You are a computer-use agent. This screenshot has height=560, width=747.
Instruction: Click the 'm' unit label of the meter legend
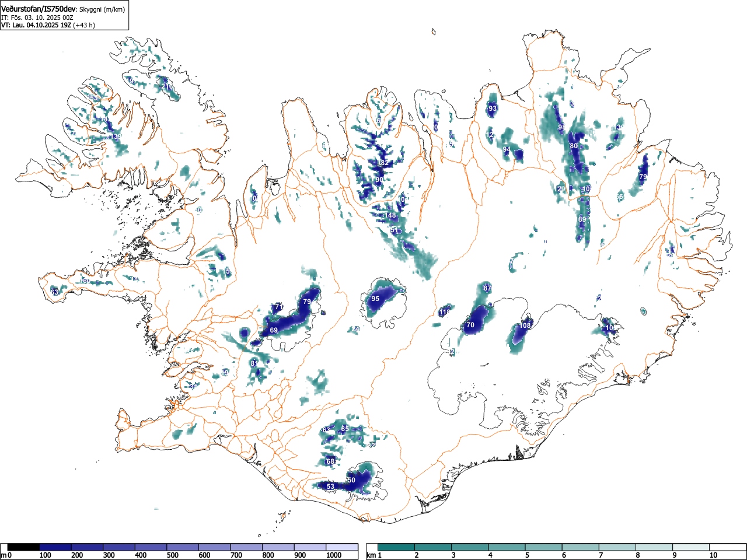[x=4, y=555]
